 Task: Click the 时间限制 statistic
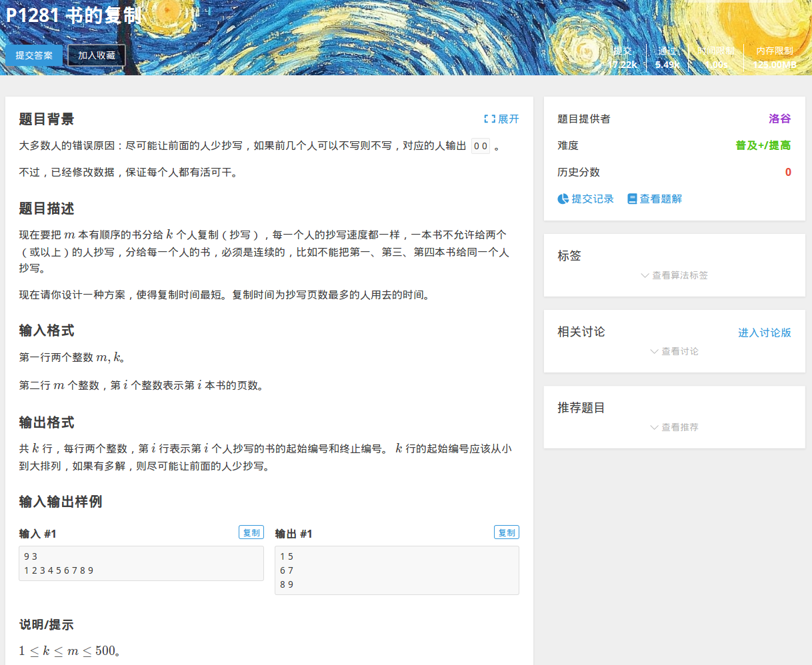click(717, 57)
